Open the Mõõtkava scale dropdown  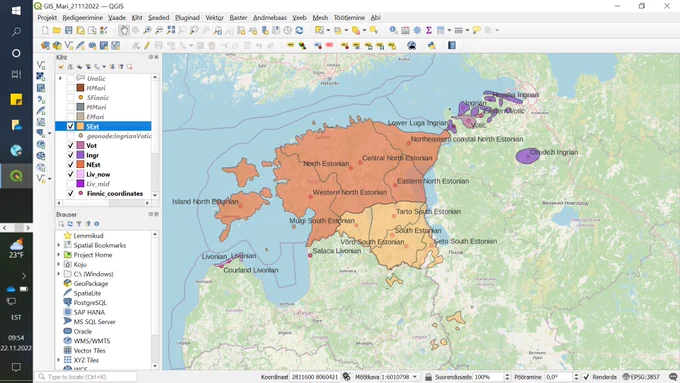pyautogui.click(x=415, y=377)
